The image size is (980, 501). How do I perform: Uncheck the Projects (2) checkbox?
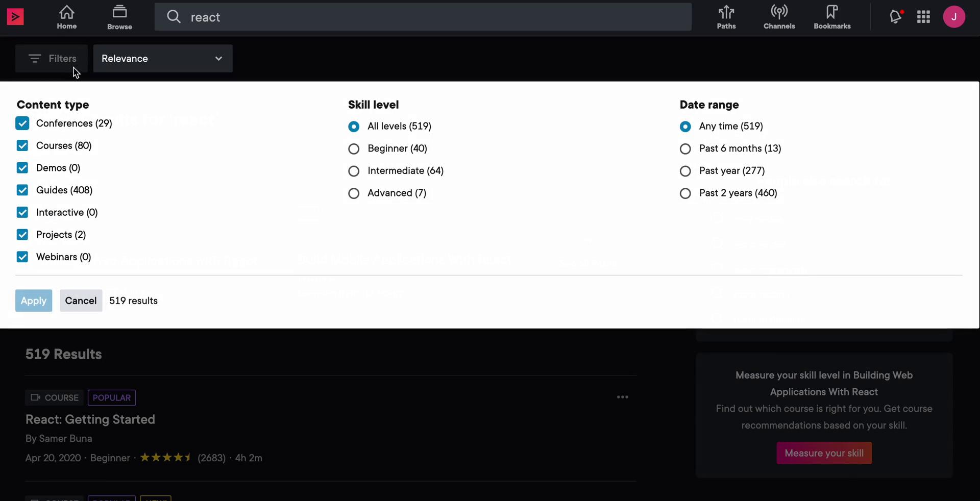click(x=22, y=235)
